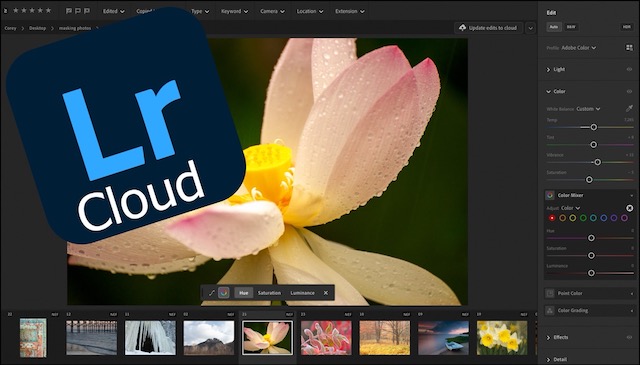Click the fifth rating star filter
This screenshot has height=365, width=640.
click(48, 11)
